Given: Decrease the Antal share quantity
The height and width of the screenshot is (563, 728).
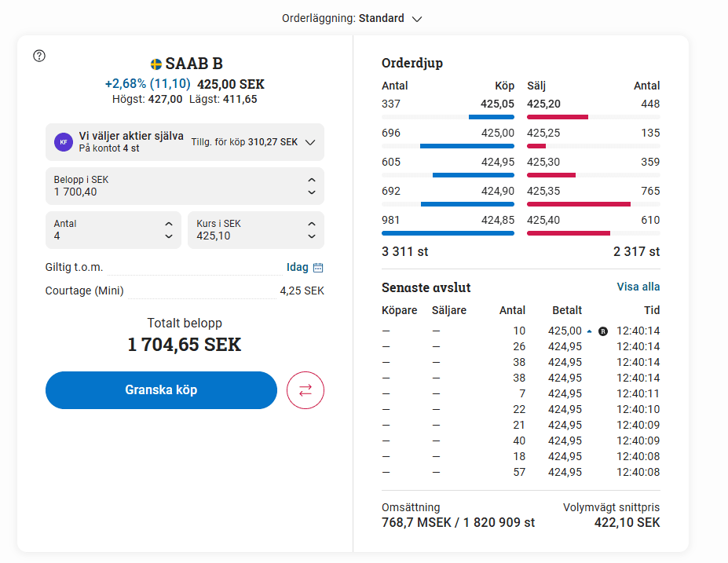Looking at the screenshot, I should pyautogui.click(x=168, y=236).
